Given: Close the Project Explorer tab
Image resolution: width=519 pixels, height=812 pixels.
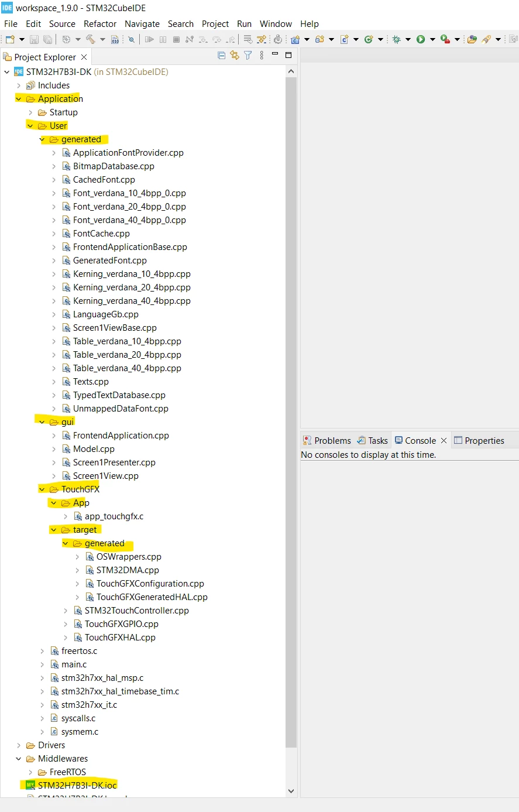Looking at the screenshot, I should point(84,57).
